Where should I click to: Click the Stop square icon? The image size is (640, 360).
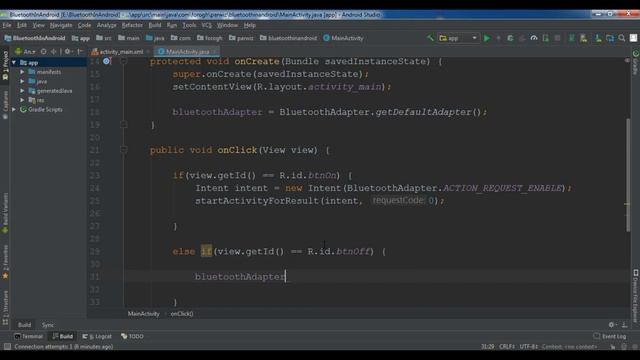557,38
